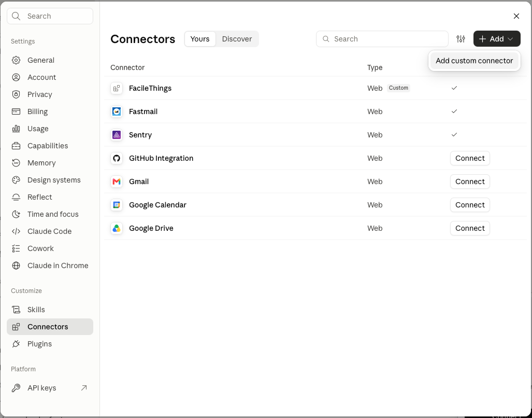Click the Sentry connector icon

pyautogui.click(x=117, y=135)
